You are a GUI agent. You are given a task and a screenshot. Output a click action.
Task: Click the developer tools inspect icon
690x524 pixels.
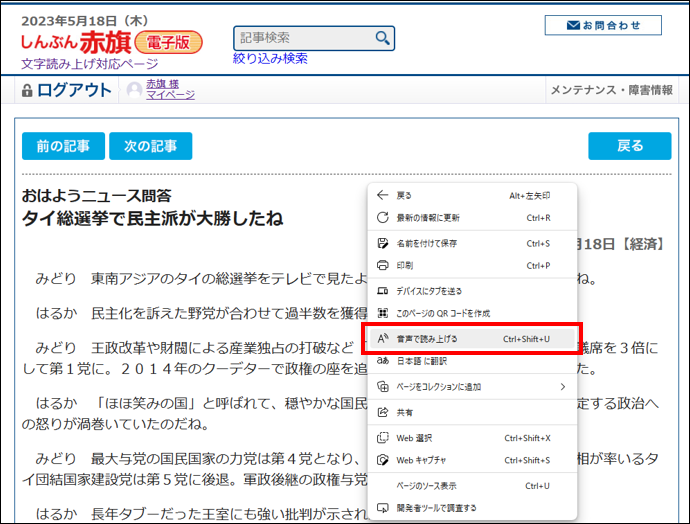click(x=383, y=508)
